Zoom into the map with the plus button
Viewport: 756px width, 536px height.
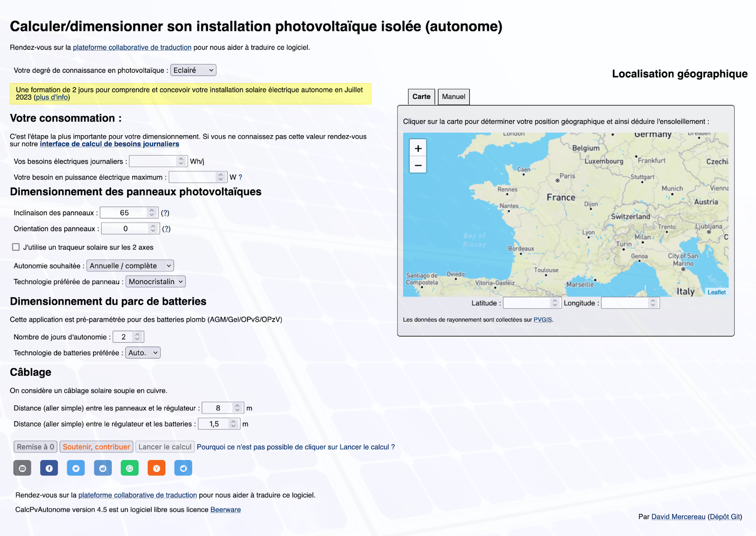point(417,148)
